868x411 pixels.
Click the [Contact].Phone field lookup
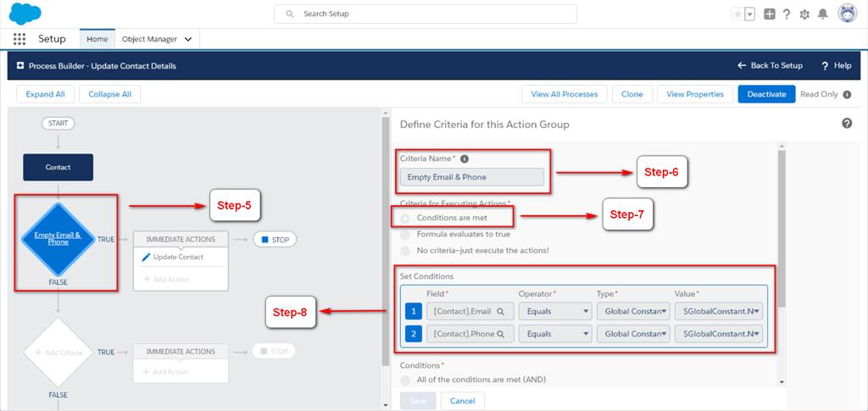pos(470,334)
